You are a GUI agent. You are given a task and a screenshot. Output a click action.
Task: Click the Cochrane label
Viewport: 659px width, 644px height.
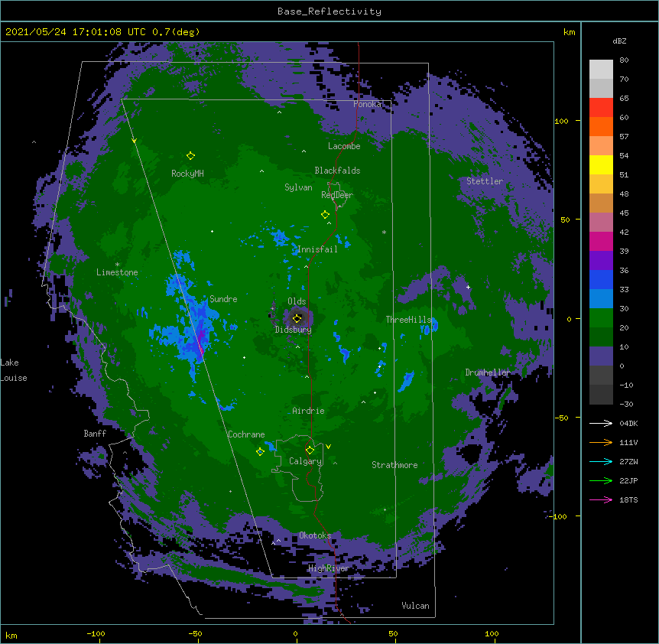[x=246, y=434]
